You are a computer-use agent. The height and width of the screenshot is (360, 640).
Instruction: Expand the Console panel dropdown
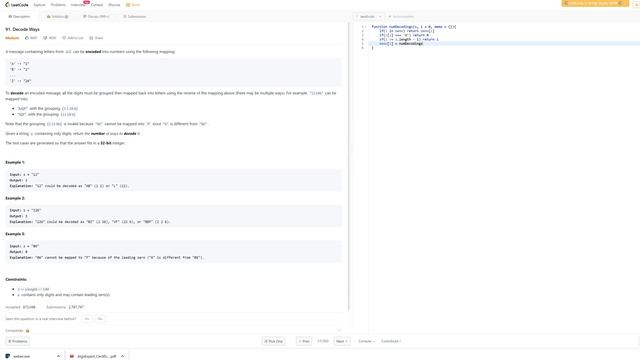click(x=366, y=341)
